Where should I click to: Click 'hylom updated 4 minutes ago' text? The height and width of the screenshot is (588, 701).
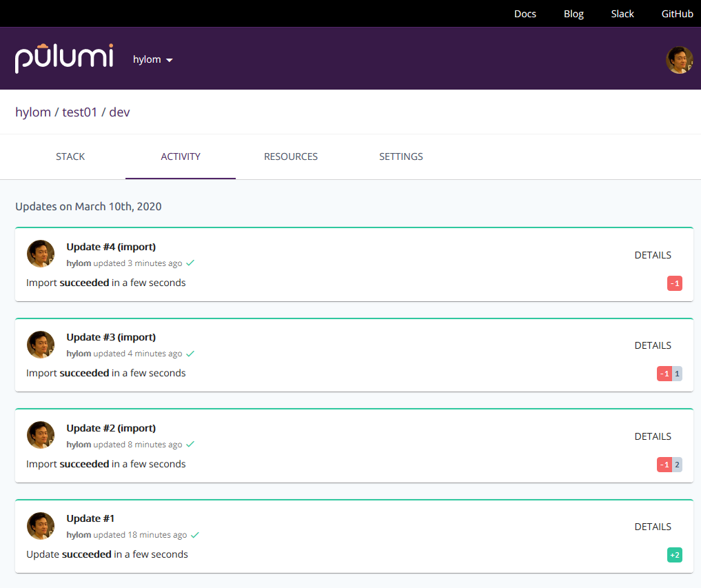coord(124,354)
